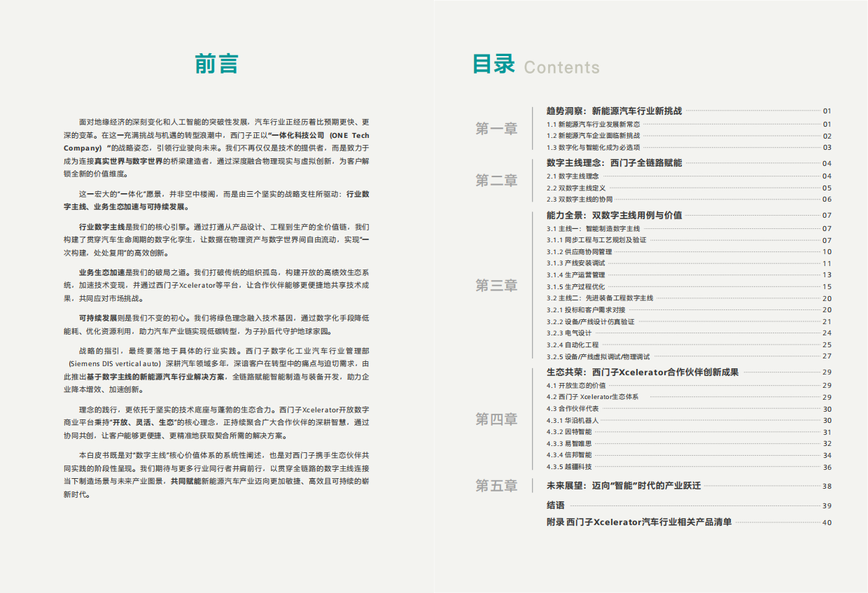868x593 pixels.
Task: Open entry '1.3 数字化与智能化成为必选项'
Action: (594, 148)
